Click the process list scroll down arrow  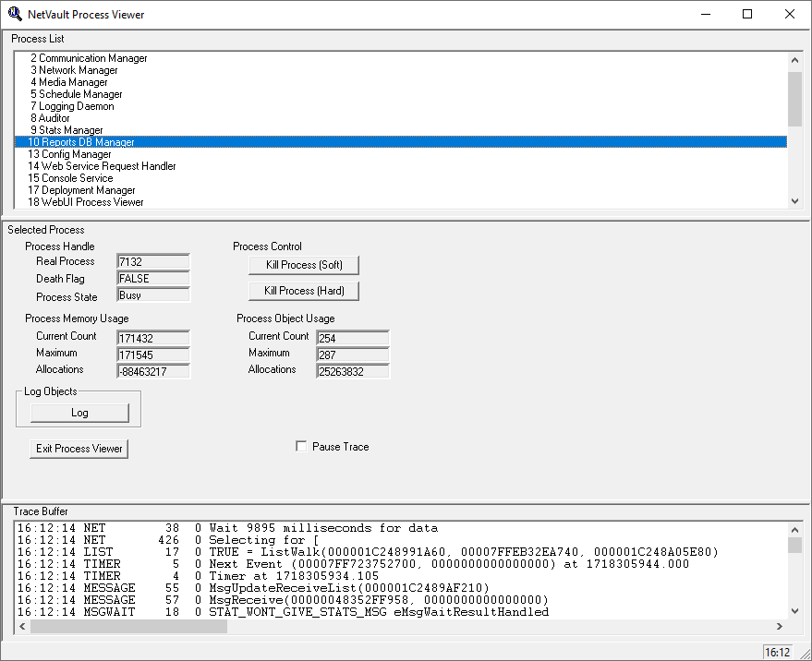click(x=795, y=201)
